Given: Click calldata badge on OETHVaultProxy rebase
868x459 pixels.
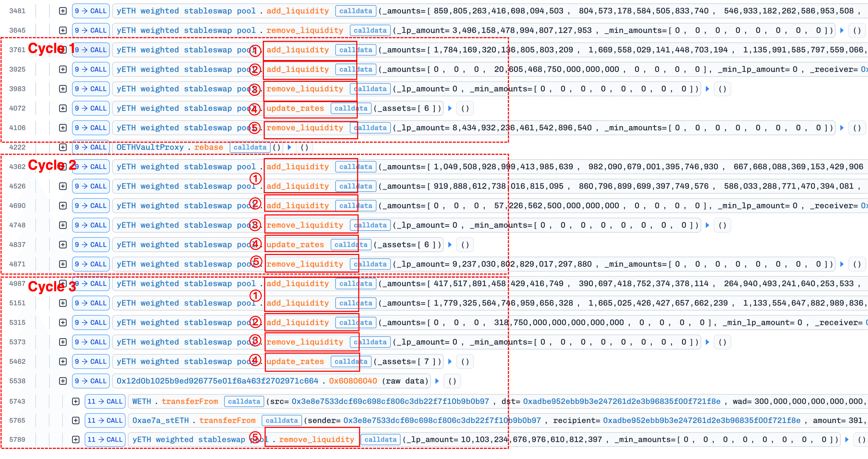Looking at the screenshot, I should pyautogui.click(x=250, y=147).
